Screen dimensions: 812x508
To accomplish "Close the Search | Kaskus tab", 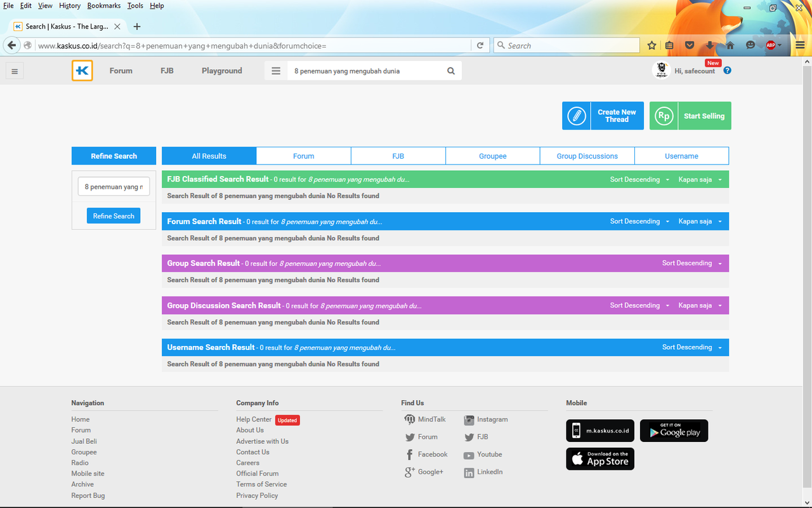I will tap(117, 27).
